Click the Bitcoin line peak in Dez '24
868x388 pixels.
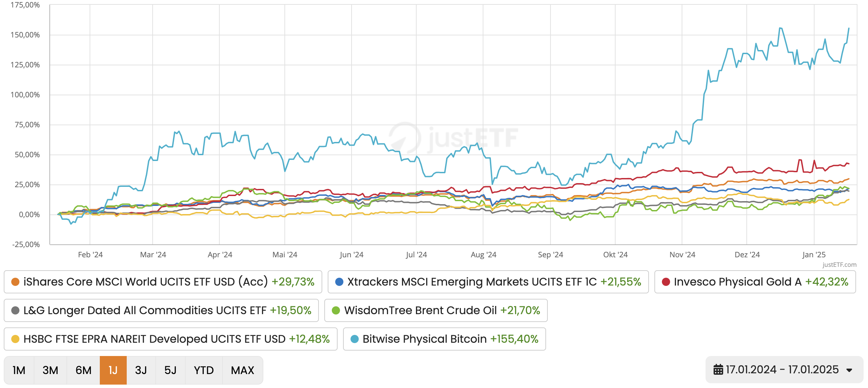point(780,28)
